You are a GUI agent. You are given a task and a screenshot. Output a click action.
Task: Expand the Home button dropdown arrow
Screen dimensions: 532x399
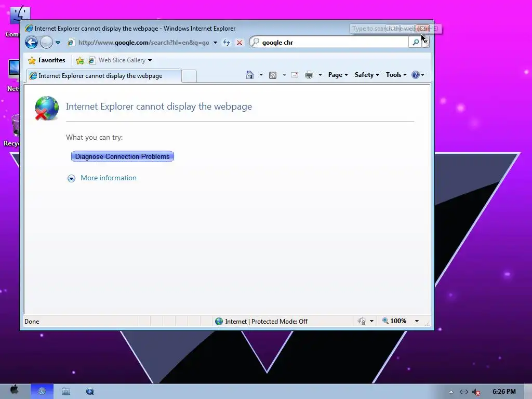pyautogui.click(x=261, y=75)
